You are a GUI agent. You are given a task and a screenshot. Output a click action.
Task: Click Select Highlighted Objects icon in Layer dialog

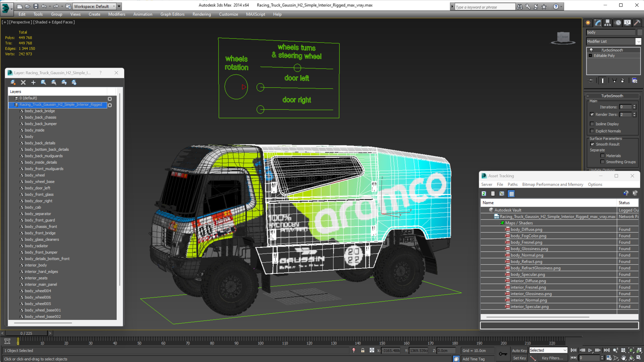(x=44, y=83)
